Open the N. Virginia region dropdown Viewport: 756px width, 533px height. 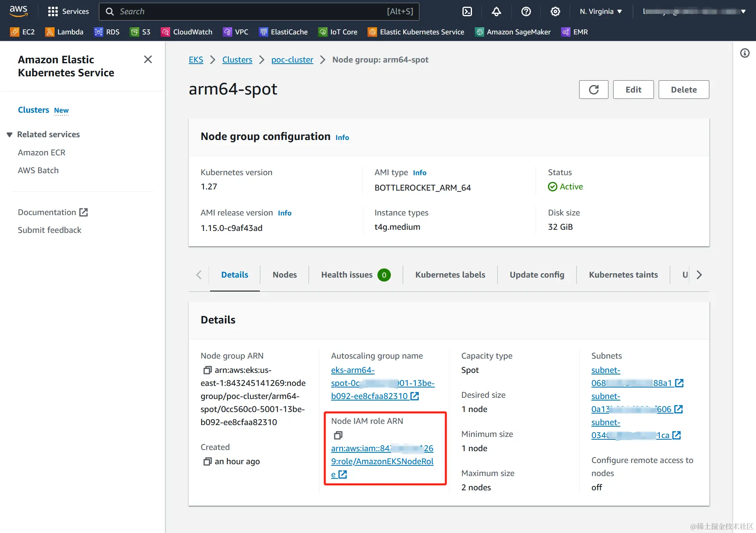tap(601, 11)
